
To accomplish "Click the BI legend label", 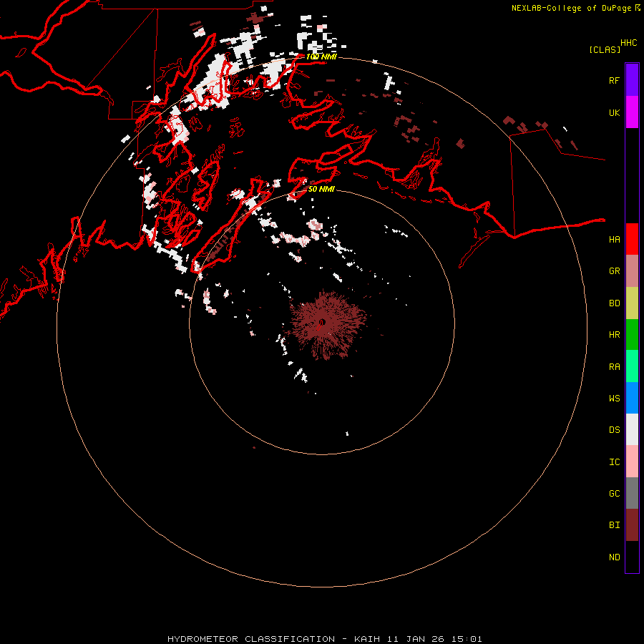I will click(x=614, y=525).
